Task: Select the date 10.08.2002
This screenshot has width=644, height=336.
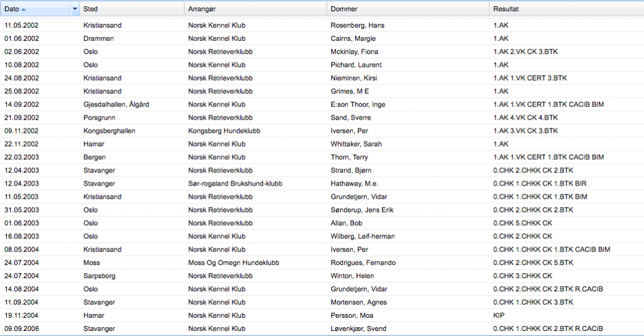Action: click(22, 64)
